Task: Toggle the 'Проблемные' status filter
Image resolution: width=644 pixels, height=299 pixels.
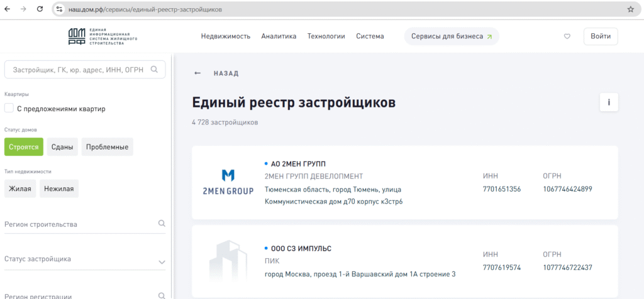Action: coord(107,147)
